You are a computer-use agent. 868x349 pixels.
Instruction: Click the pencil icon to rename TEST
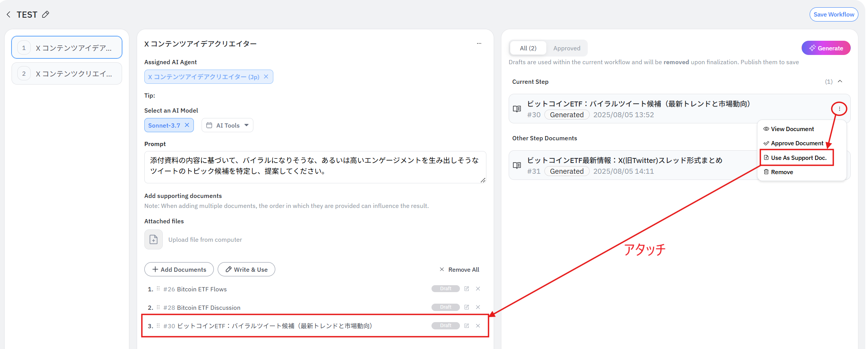46,15
